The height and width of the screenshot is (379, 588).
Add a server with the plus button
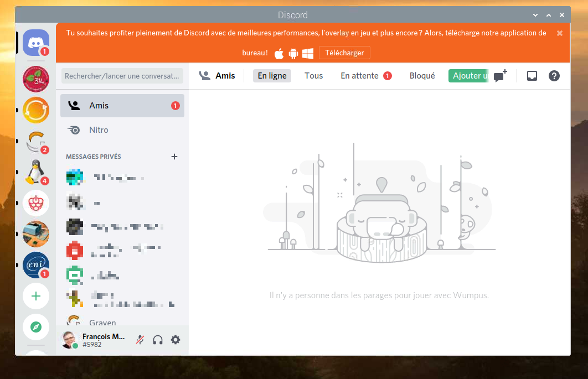pyautogui.click(x=36, y=296)
